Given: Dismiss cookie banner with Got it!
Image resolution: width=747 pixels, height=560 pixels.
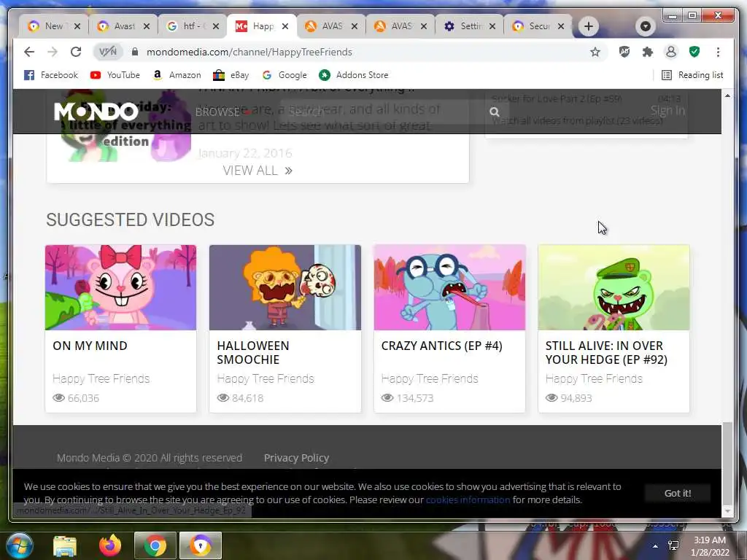Looking at the screenshot, I should click(678, 494).
